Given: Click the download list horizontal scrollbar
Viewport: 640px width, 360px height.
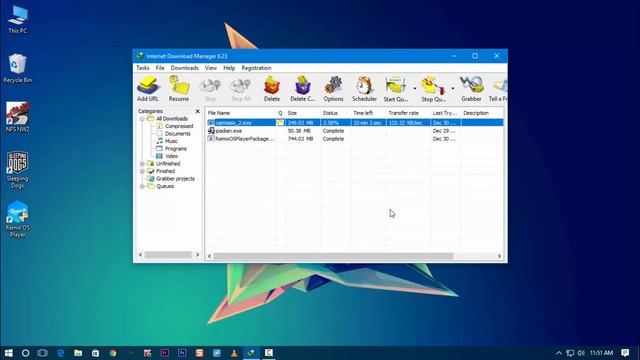Looking at the screenshot, I should pyautogui.click(x=333, y=256).
